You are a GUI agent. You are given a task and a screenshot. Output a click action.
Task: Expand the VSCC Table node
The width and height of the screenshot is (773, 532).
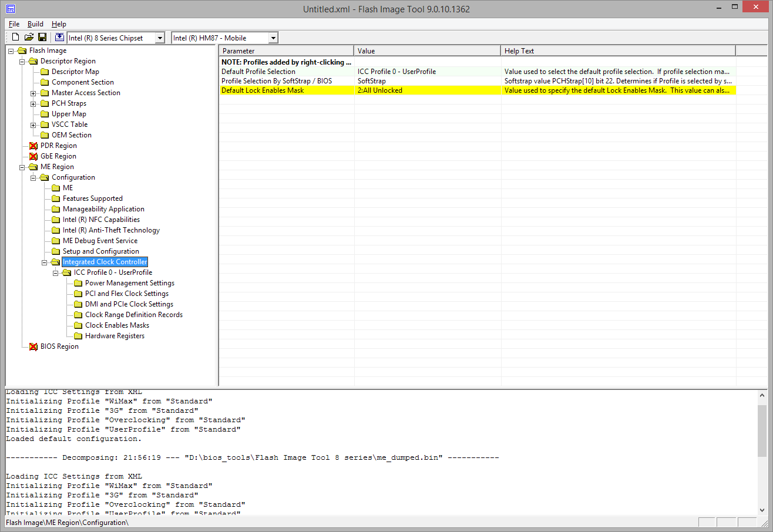click(33, 124)
